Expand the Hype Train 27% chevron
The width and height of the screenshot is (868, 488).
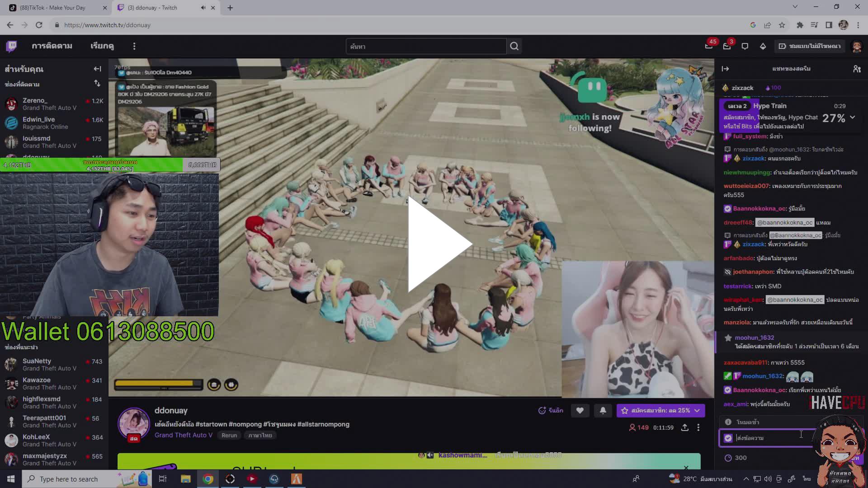tap(854, 118)
